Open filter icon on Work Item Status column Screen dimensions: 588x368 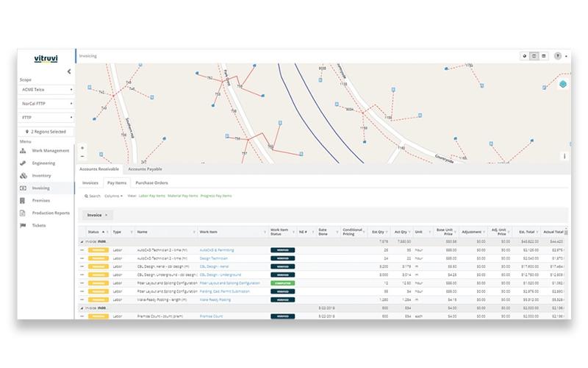293,232
